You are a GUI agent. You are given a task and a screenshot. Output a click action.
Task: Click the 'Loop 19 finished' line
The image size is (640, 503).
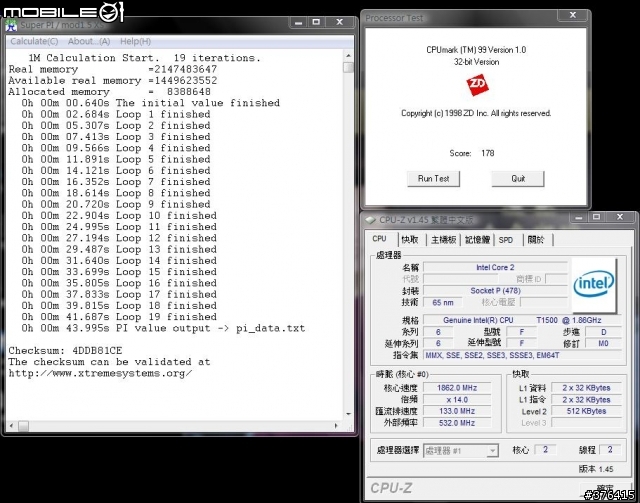tap(119, 317)
